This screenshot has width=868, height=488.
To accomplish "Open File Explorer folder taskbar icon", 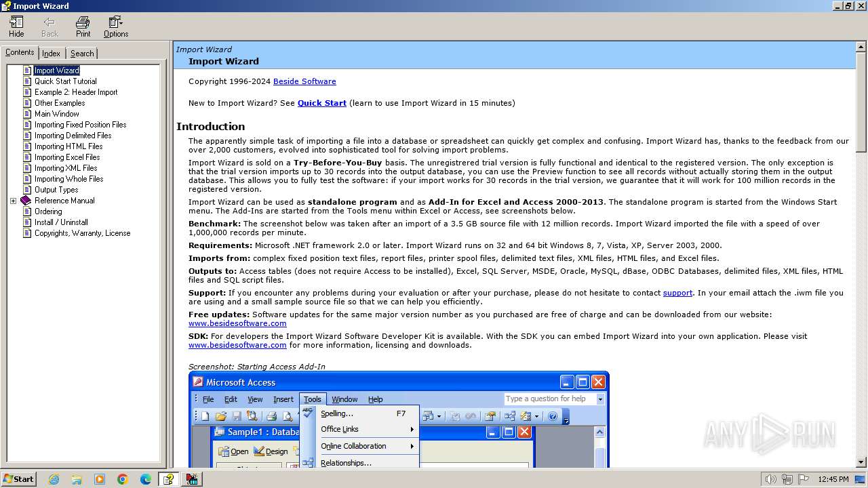I will [77, 479].
